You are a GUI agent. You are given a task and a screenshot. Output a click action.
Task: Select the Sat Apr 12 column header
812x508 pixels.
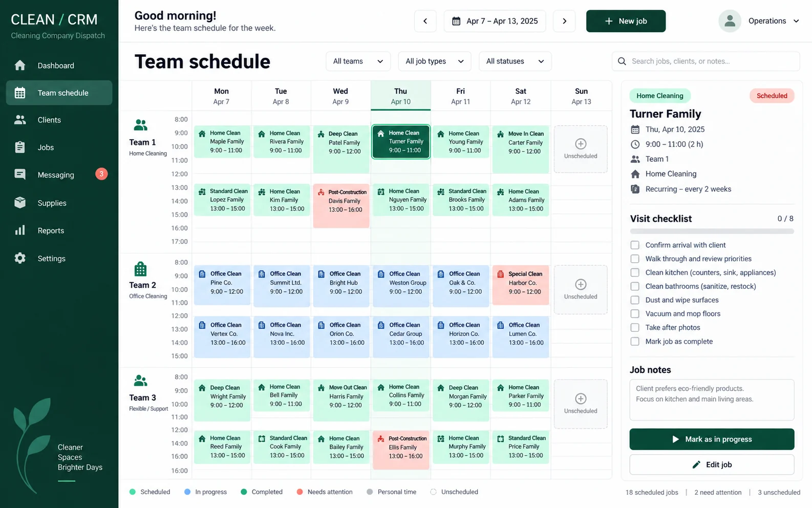(x=521, y=96)
